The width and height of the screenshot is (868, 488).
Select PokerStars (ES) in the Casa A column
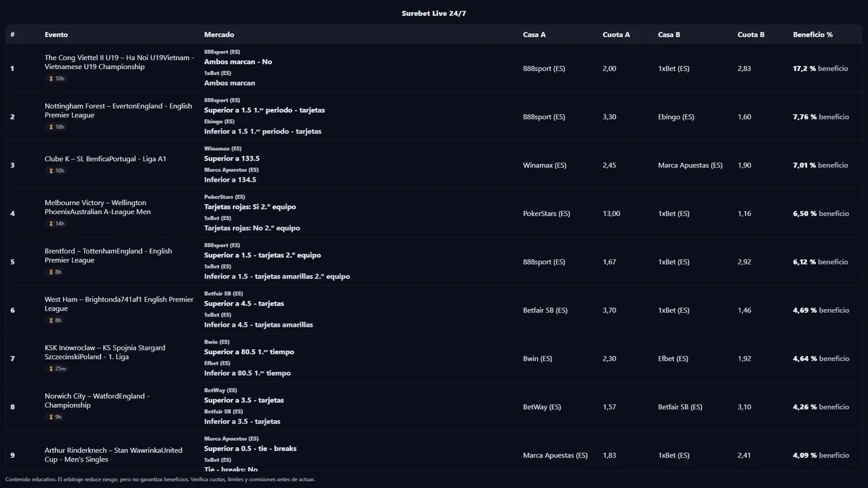click(547, 213)
